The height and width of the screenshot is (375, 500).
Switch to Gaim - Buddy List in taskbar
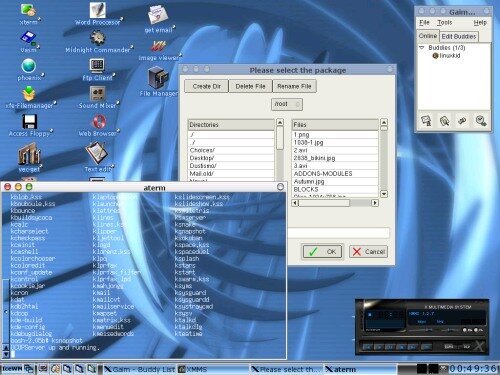[139, 369]
